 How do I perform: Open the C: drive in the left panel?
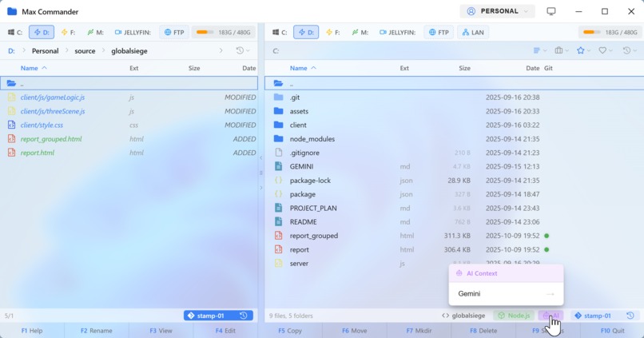click(x=15, y=33)
